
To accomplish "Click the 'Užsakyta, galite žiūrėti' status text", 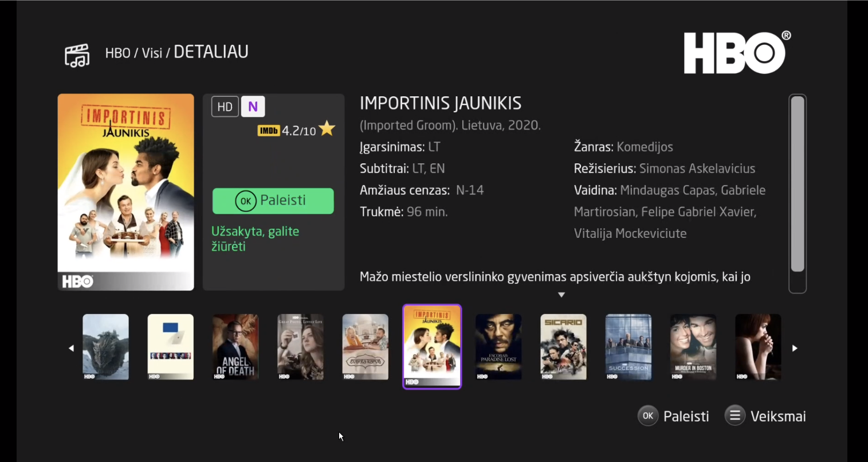I will pos(256,239).
